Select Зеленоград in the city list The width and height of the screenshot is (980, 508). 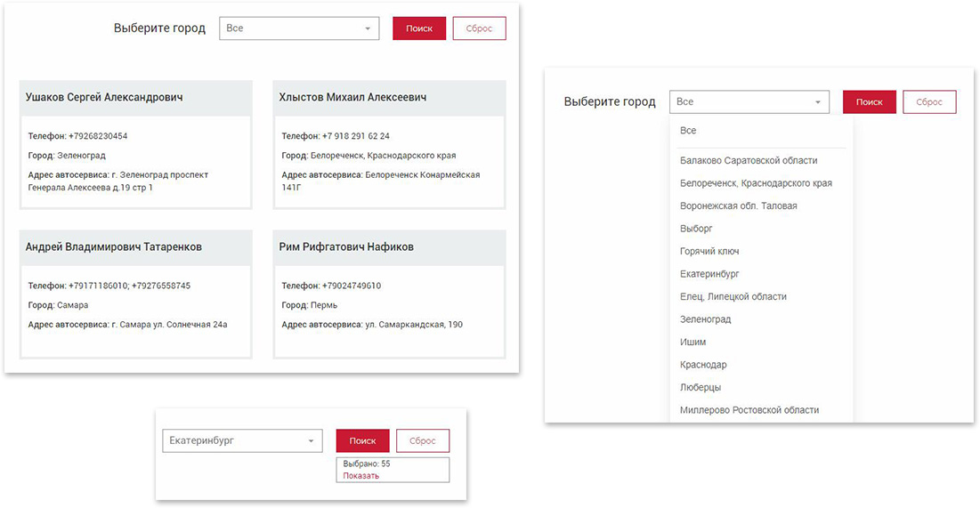click(705, 319)
